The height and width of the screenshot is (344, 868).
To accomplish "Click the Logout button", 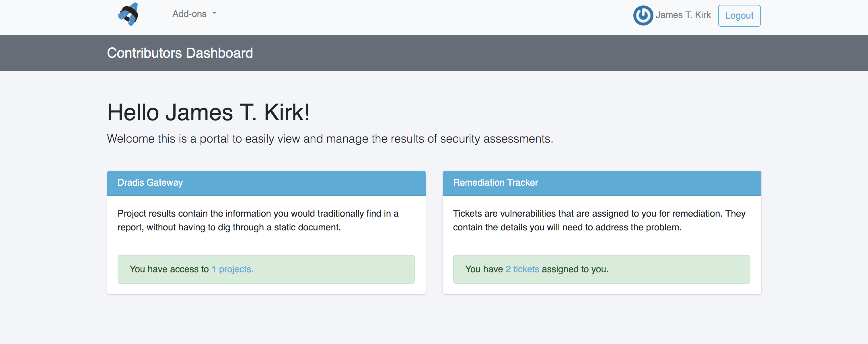I will [739, 15].
